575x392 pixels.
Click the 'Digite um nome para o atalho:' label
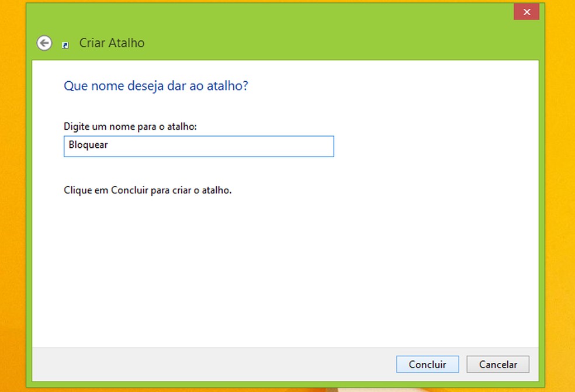pos(130,127)
